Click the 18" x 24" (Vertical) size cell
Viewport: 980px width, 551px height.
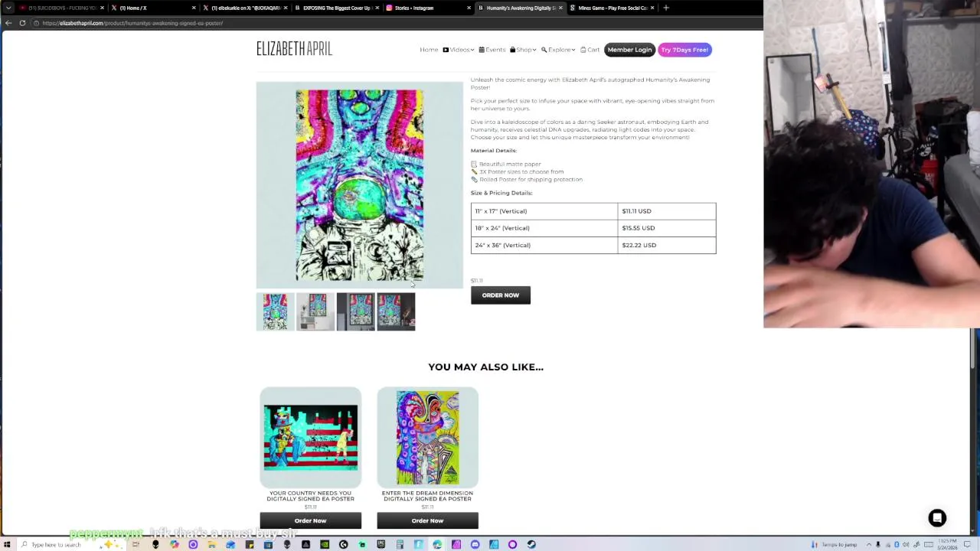coord(544,228)
